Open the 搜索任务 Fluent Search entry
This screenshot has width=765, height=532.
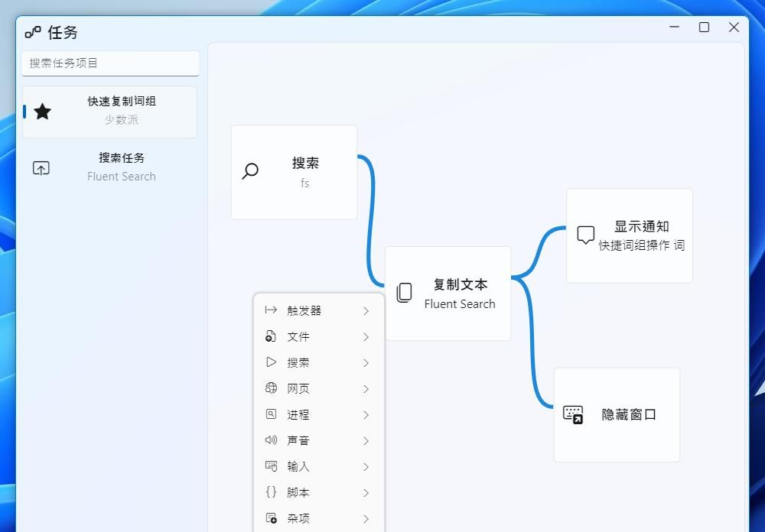point(111,167)
